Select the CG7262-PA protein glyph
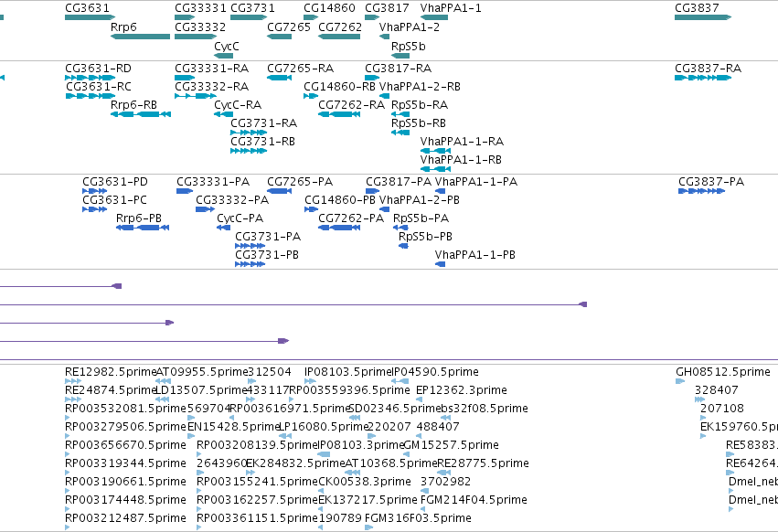778x532 pixels. (x=339, y=228)
